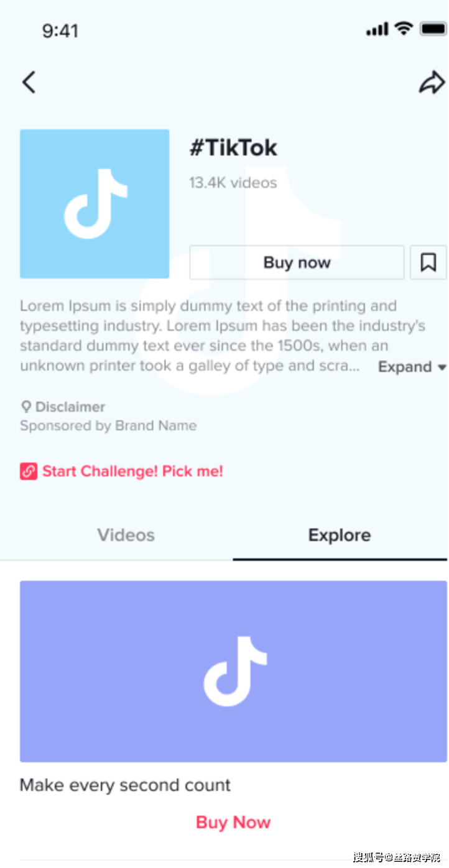Open the purple TikTok banner image

coord(233,671)
